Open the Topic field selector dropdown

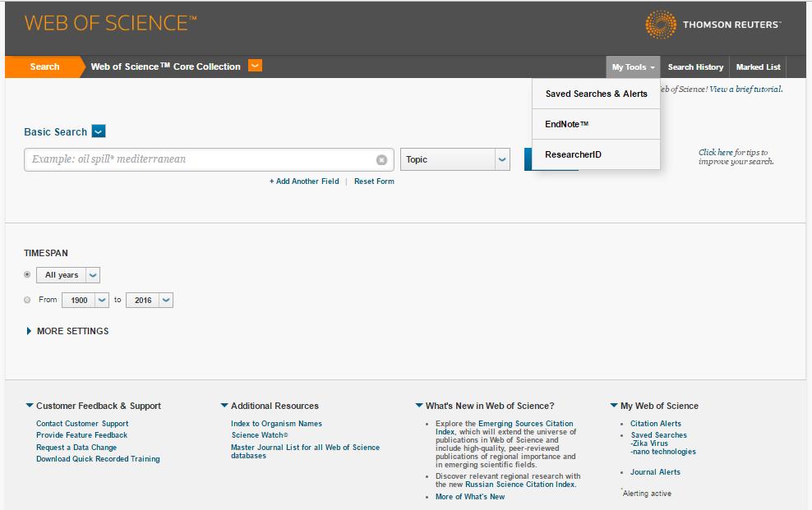pos(455,159)
